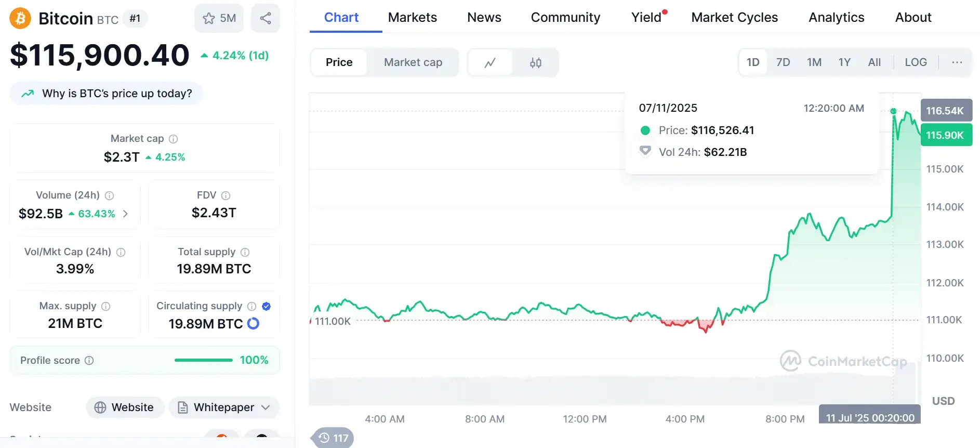
Task: Show FDV info icon
Action: tap(226, 195)
